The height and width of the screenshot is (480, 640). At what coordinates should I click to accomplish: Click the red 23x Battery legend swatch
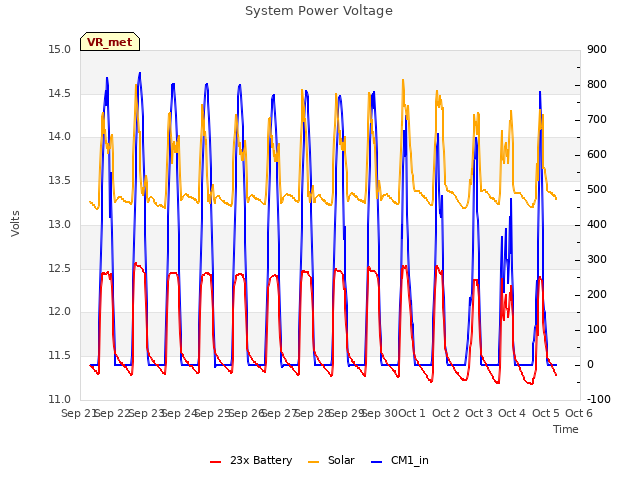216,462
